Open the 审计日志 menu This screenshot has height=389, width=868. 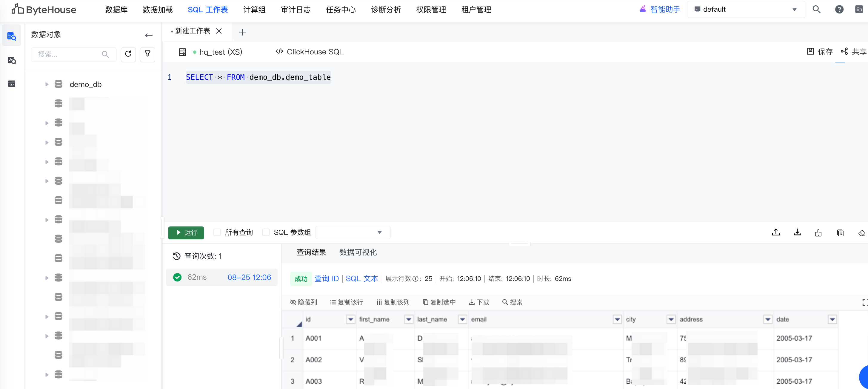296,10
